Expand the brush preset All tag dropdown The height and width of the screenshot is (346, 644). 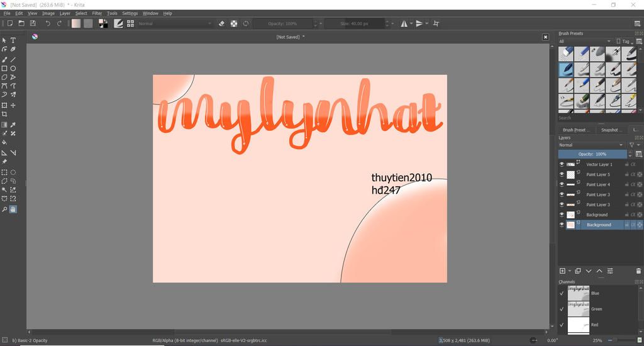tap(585, 42)
